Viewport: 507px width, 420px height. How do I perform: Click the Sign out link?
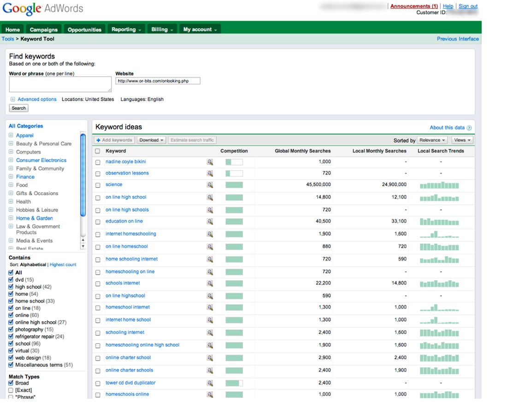click(x=468, y=6)
